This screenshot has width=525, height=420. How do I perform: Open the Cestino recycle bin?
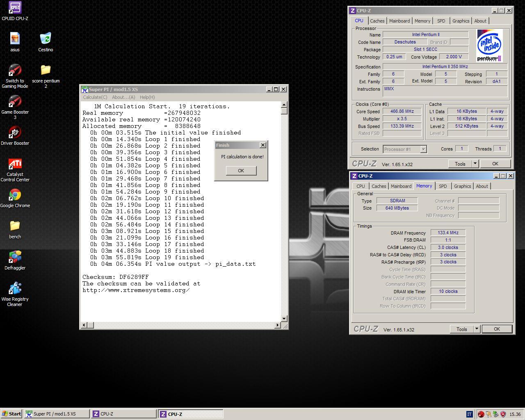point(46,42)
